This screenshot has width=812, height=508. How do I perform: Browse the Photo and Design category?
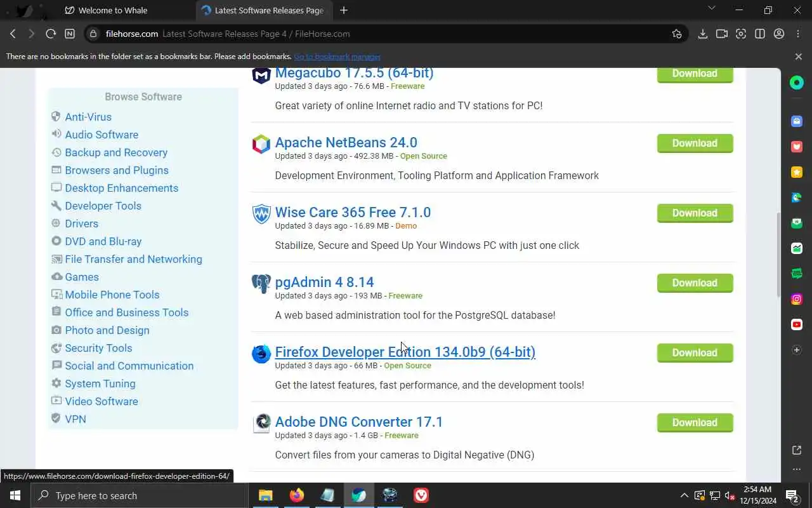[107, 330]
